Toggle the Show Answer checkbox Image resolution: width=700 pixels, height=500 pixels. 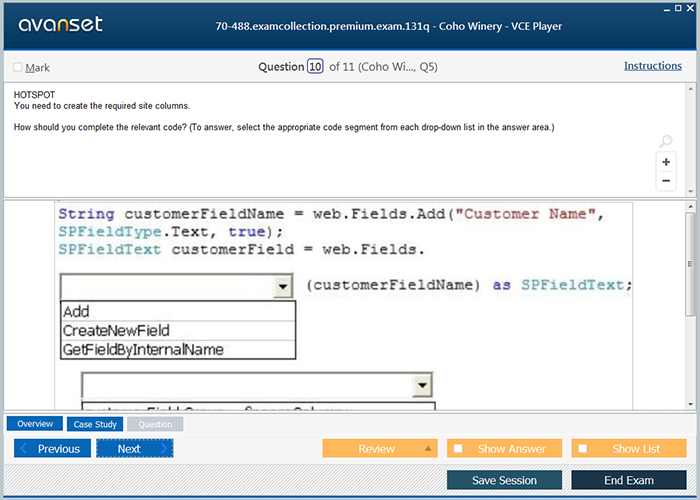pyautogui.click(x=458, y=448)
